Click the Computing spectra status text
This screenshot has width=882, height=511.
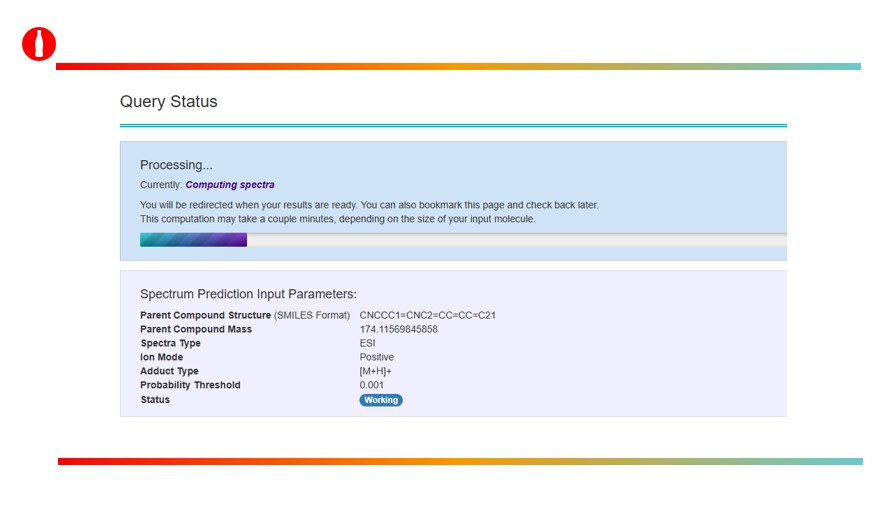(x=230, y=185)
